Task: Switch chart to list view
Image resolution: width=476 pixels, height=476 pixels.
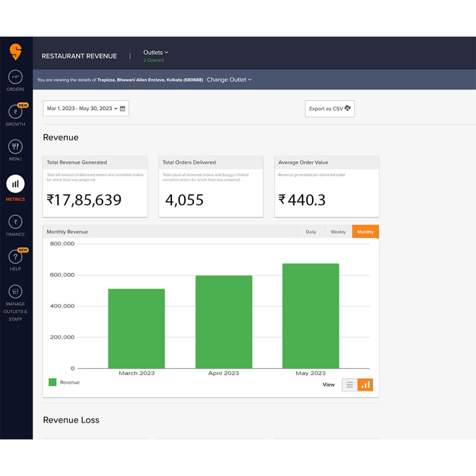Action: click(x=350, y=385)
